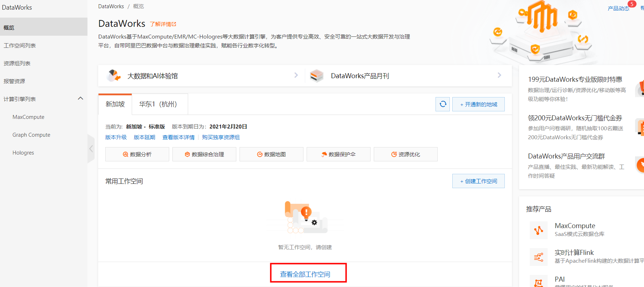Click the 查看版本详情 link

(x=178, y=137)
